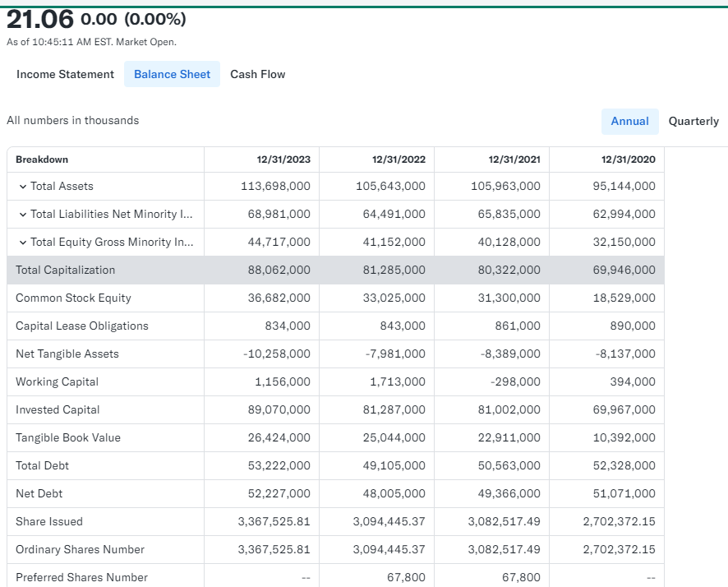
Task: Click the Working Capital label
Action: (x=58, y=381)
